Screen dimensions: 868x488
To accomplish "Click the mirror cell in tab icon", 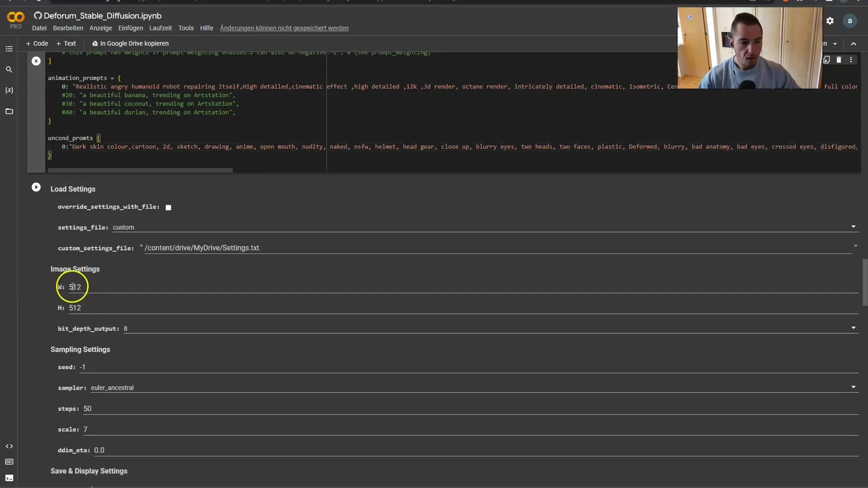I will click(x=826, y=60).
